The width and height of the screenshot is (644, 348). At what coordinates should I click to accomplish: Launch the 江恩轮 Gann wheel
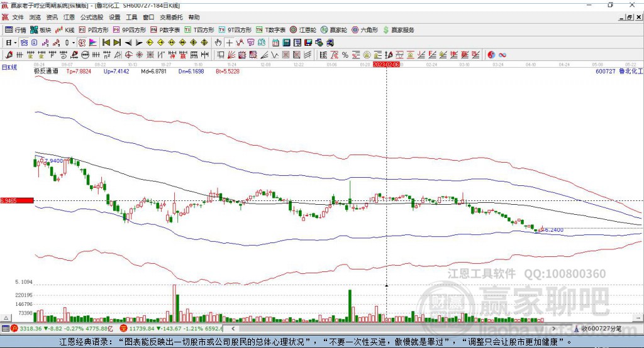(303, 30)
